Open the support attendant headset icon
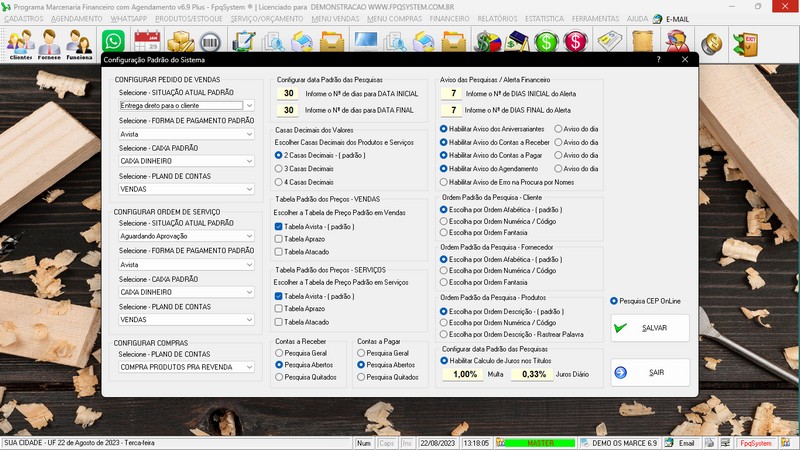 click(x=677, y=42)
